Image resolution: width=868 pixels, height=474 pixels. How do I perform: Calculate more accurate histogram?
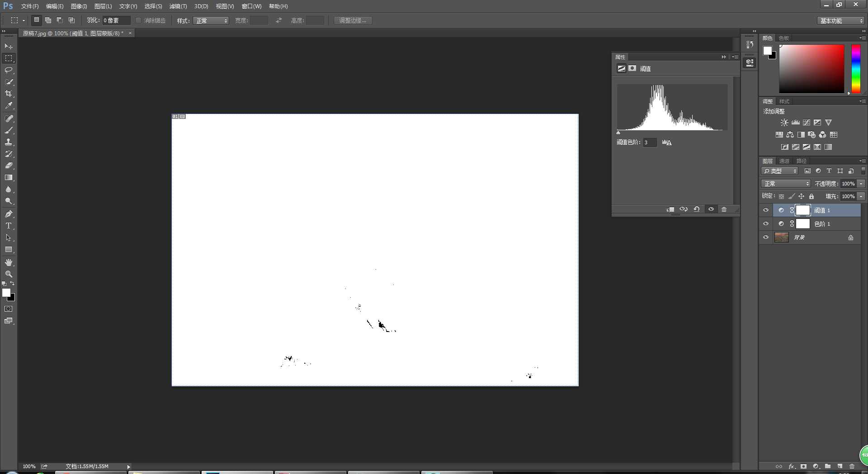(x=667, y=142)
